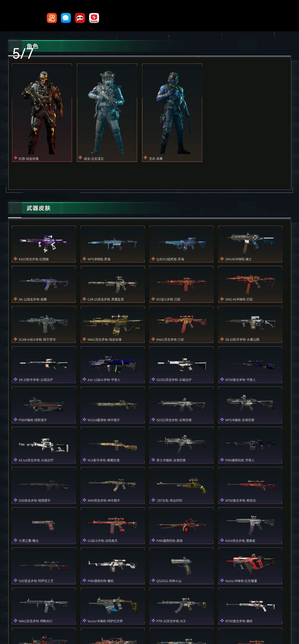Viewport: 299px width, 644px height.
Task: Select the SR-25射手步枪-水墨云图 skin
Action: tap(250, 324)
